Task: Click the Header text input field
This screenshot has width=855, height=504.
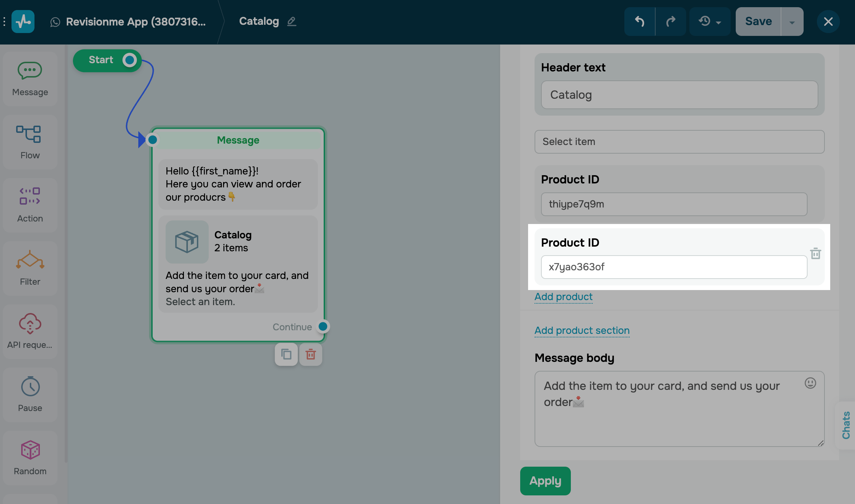Action: [x=679, y=95]
